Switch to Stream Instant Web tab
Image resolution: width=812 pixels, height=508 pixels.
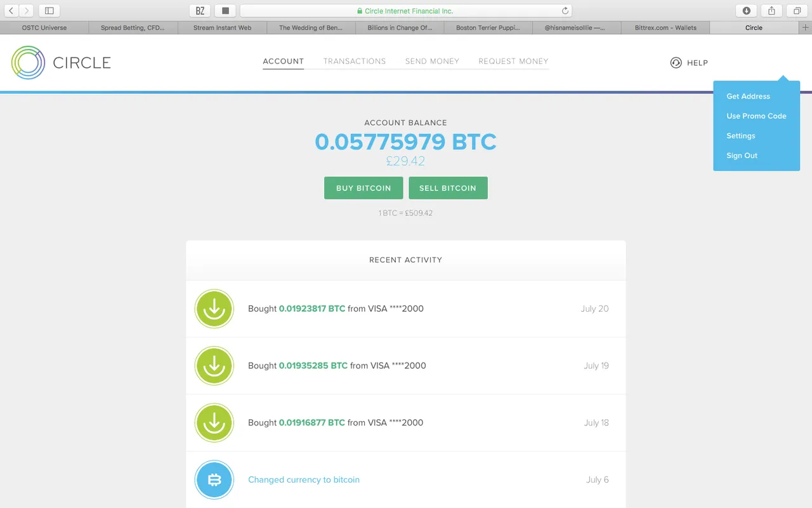pos(222,27)
